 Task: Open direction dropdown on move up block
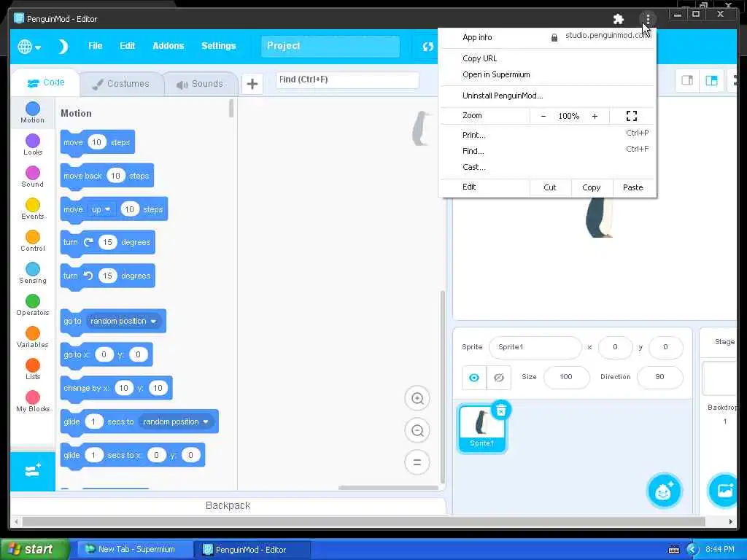101,209
